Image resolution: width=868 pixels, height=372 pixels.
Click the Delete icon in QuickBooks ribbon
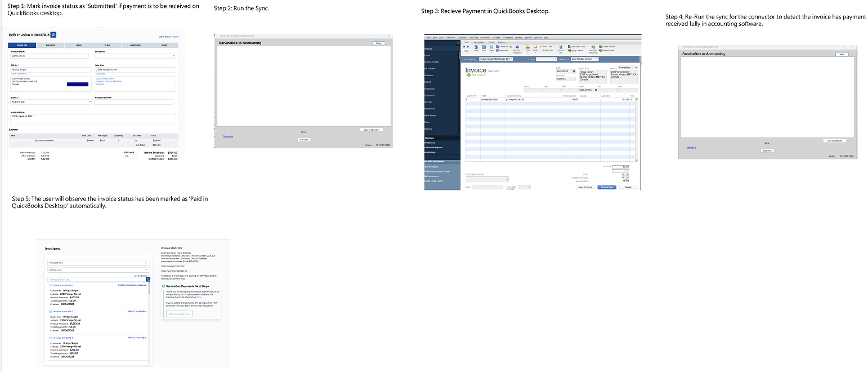pos(491,47)
